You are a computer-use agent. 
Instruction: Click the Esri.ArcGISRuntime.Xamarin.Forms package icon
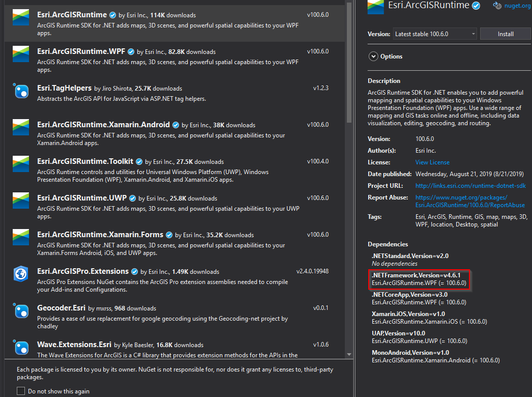point(21,237)
